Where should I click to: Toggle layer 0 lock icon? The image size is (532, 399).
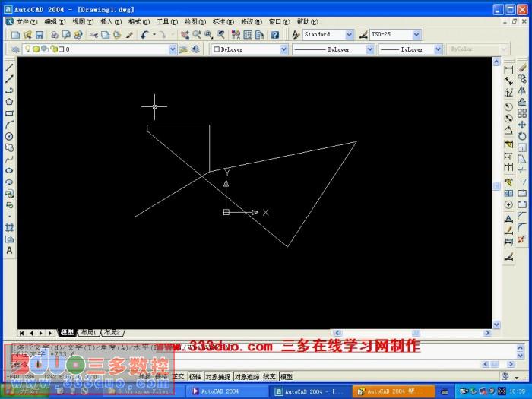click(54, 49)
